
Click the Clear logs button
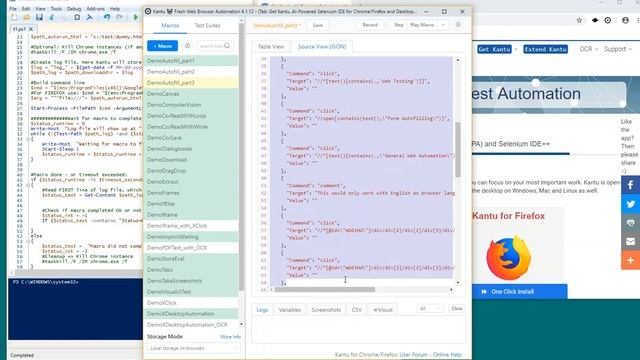tap(457, 309)
